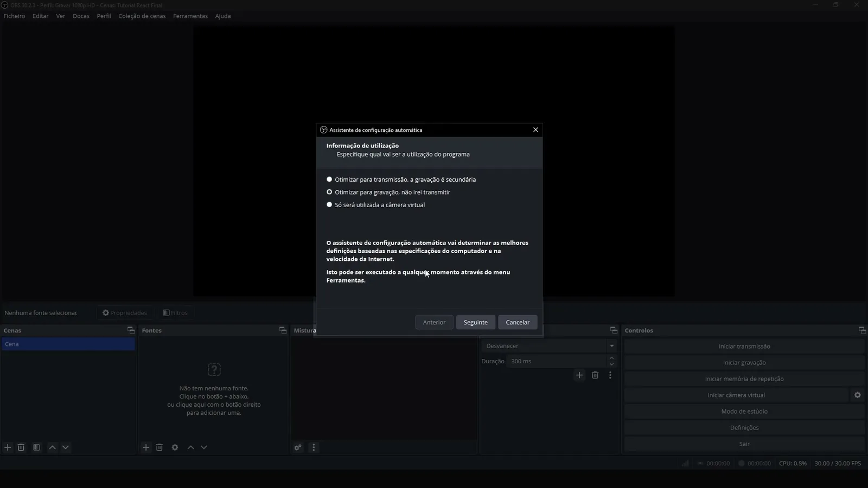Open Propriedades for the selected source

[x=125, y=313]
